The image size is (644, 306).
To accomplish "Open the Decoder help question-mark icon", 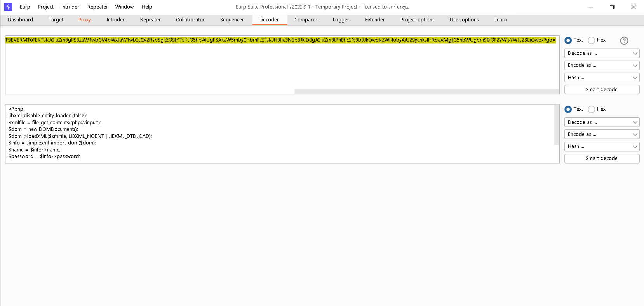I will coord(624,40).
